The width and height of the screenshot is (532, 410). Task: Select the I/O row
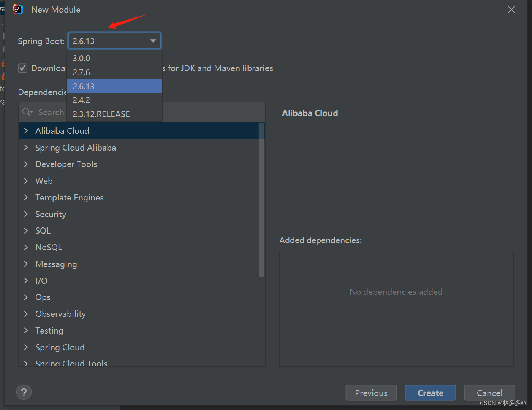click(139, 281)
